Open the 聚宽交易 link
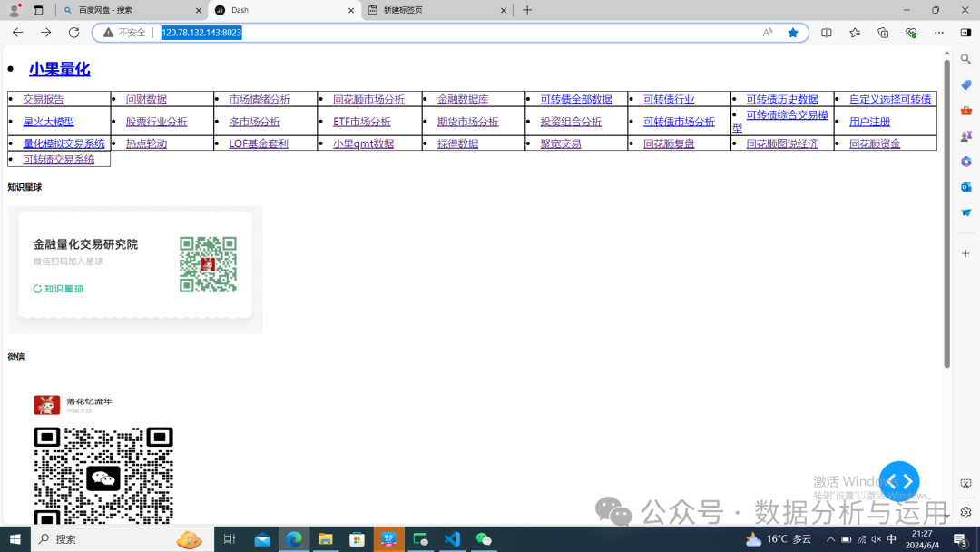 tap(561, 143)
